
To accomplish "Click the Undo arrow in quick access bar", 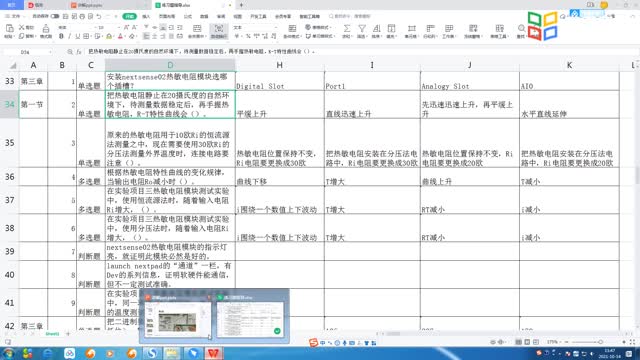I will pos(99,16).
